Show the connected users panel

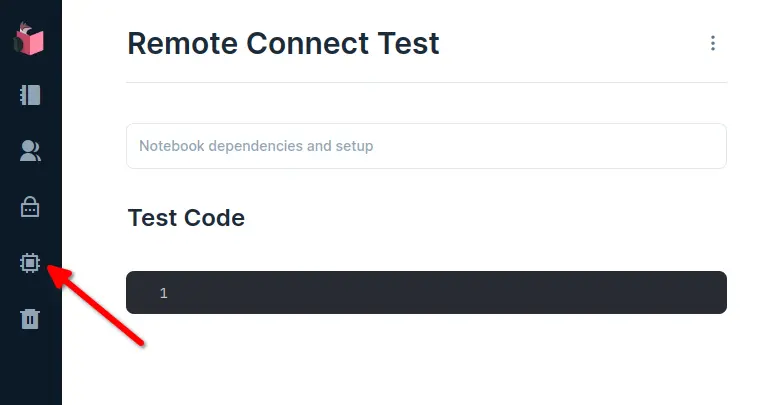tap(30, 151)
